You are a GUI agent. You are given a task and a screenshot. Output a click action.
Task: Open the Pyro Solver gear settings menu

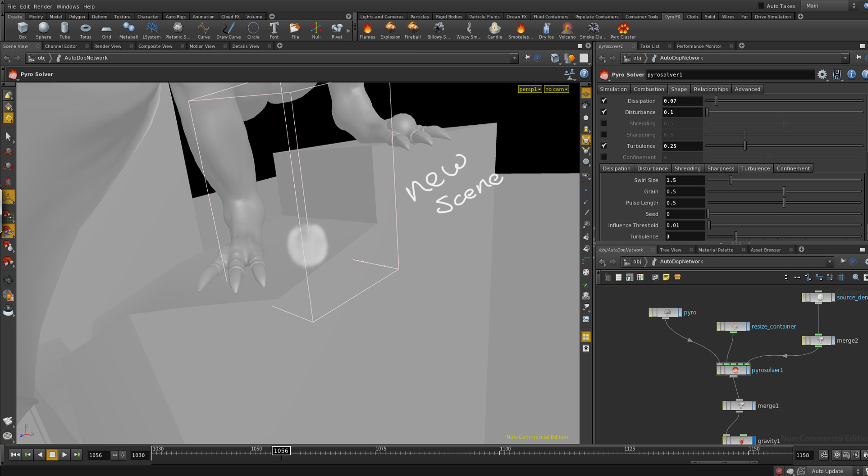[x=822, y=75]
